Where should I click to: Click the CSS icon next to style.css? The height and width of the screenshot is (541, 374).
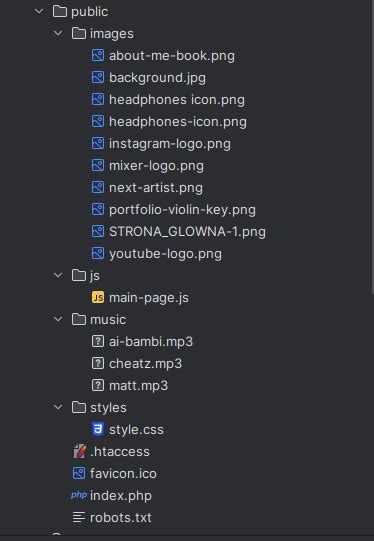click(98, 430)
